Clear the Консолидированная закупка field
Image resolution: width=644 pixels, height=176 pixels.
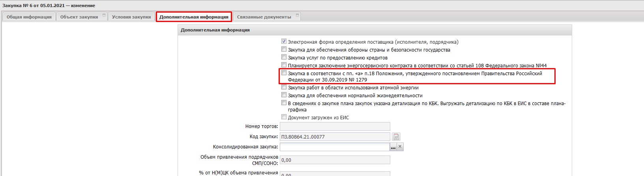pyautogui.click(x=400, y=146)
